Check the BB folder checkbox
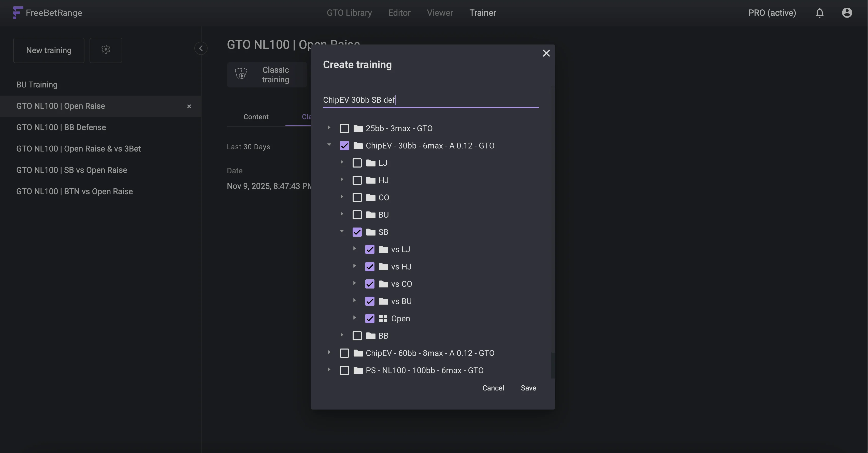This screenshot has height=453, width=868. pos(357,336)
